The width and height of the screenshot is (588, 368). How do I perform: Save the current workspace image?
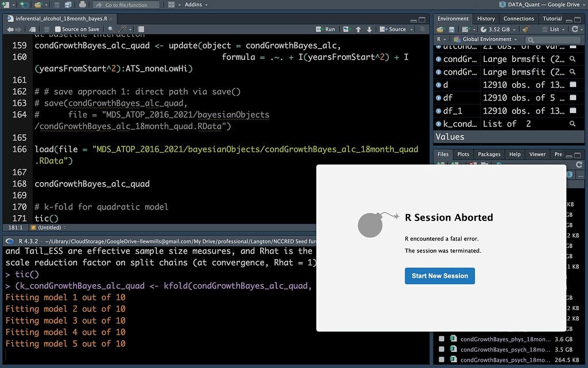click(452, 29)
